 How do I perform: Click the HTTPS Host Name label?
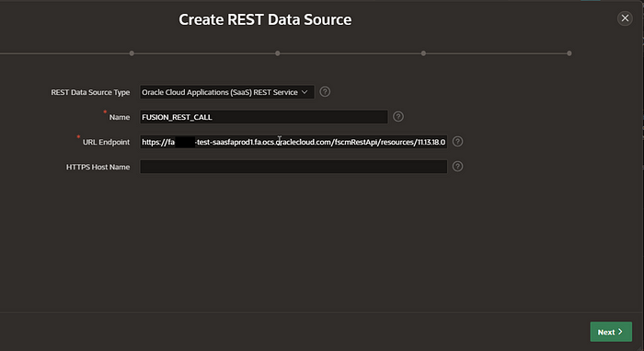pos(98,167)
